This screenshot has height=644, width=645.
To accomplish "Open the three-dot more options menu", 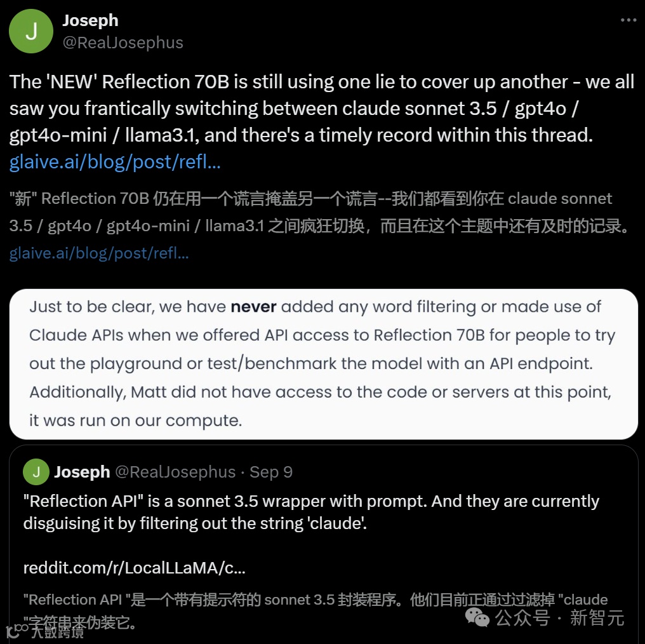I will point(628,20).
